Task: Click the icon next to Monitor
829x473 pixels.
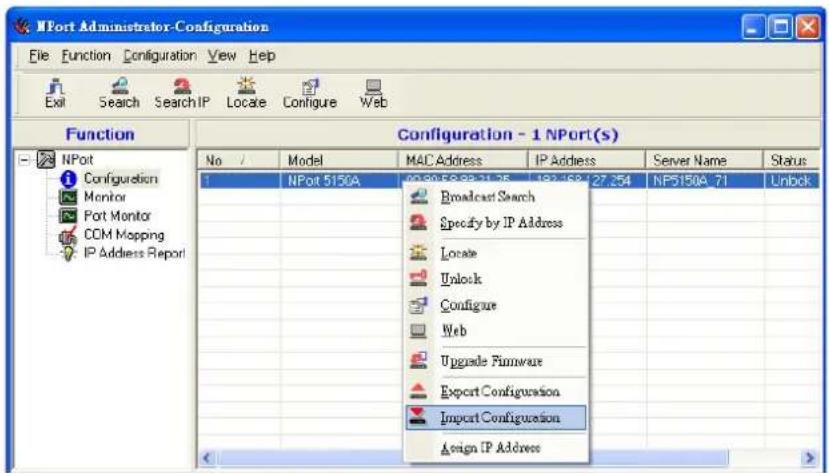Action: coord(68,197)
